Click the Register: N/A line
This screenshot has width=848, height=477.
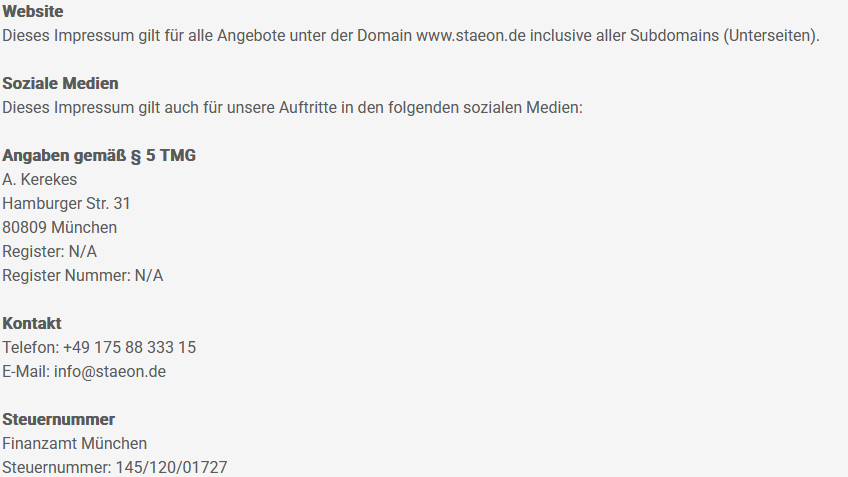point(50,252)
